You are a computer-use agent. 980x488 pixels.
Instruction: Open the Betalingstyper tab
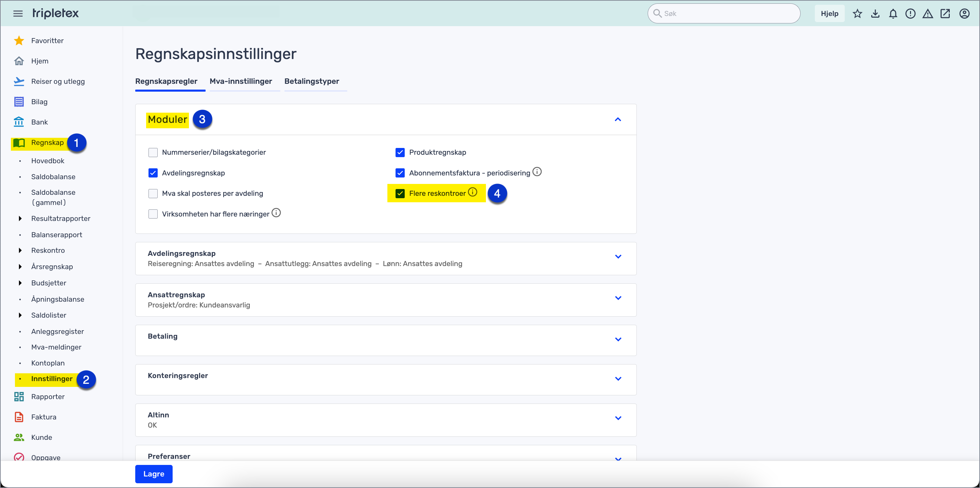312,81
